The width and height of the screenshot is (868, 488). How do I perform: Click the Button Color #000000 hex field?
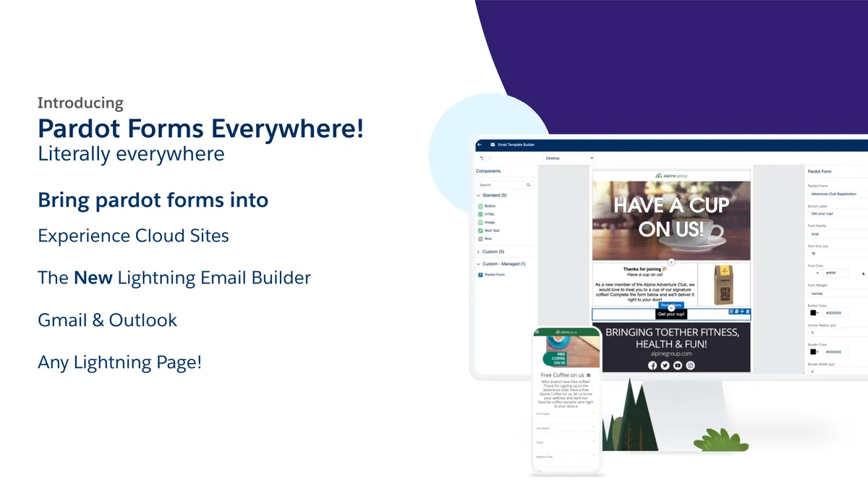tap(836, 313)
